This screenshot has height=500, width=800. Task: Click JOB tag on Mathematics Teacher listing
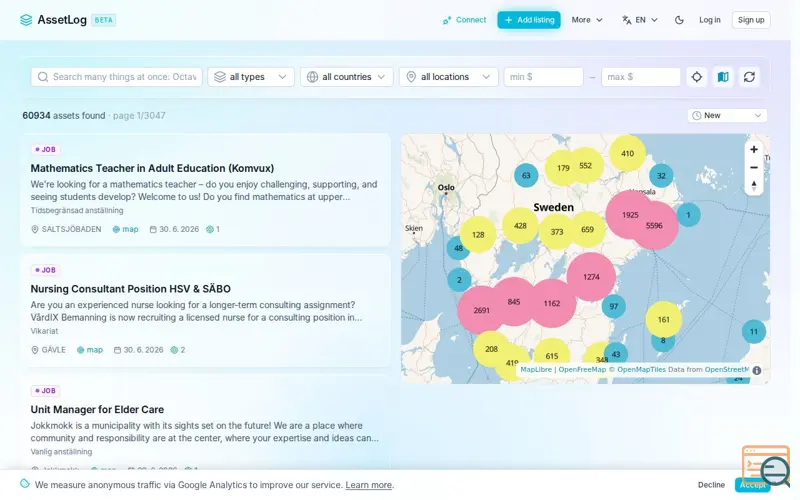click(x=46, y=149)
